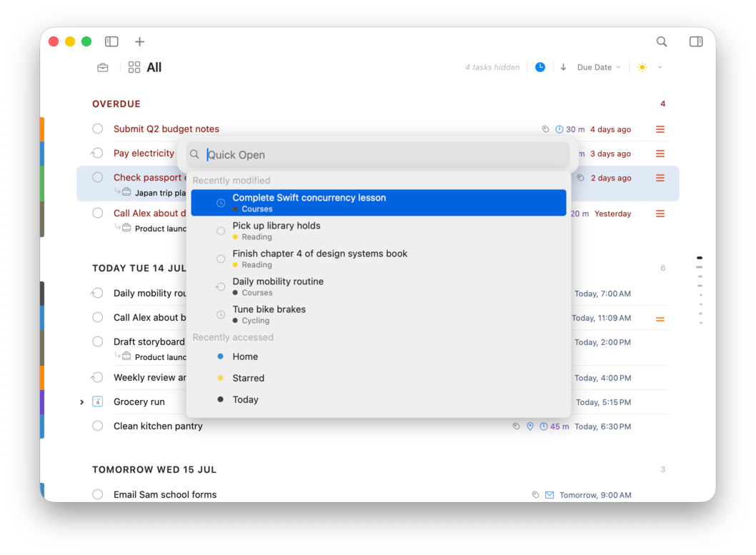
Task: Click location pin on Clean kitchen pantry
Action: click(530, 426)
